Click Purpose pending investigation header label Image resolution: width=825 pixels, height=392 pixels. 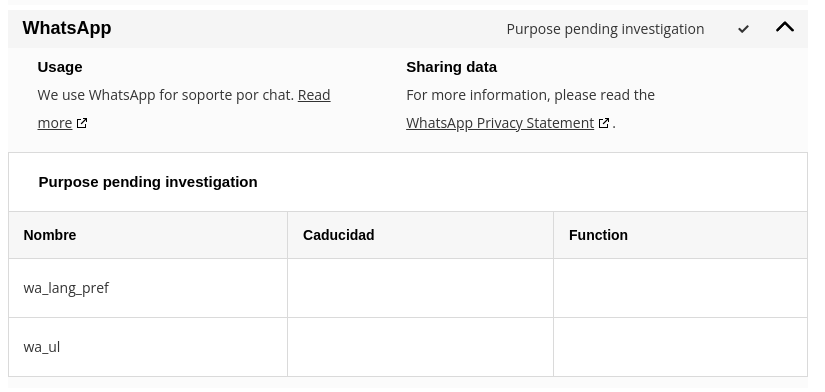click(605, 29)
